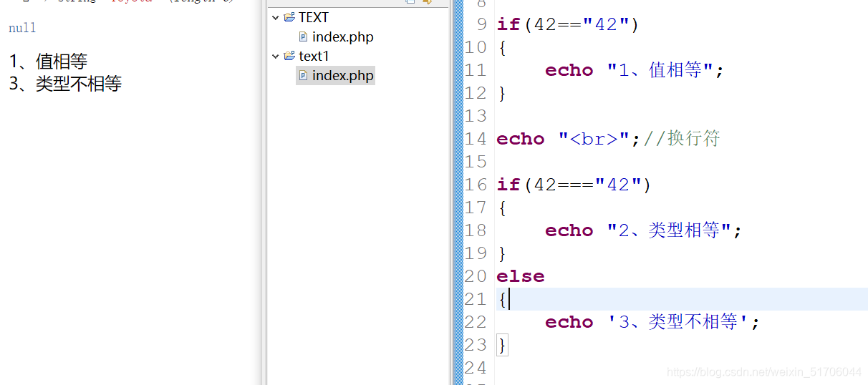
Task: Click the PHP file icon under text1
Action: pos(304,75)
